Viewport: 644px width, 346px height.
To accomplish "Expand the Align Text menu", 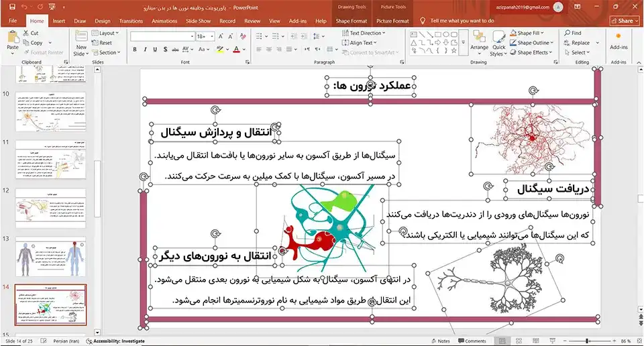I will (x=360, y=43).
